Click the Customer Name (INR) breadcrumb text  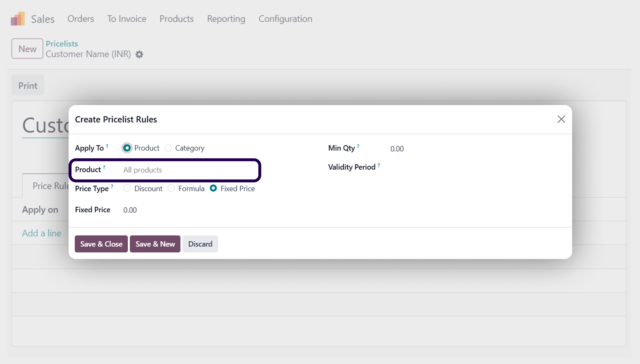tap(88, 54)
